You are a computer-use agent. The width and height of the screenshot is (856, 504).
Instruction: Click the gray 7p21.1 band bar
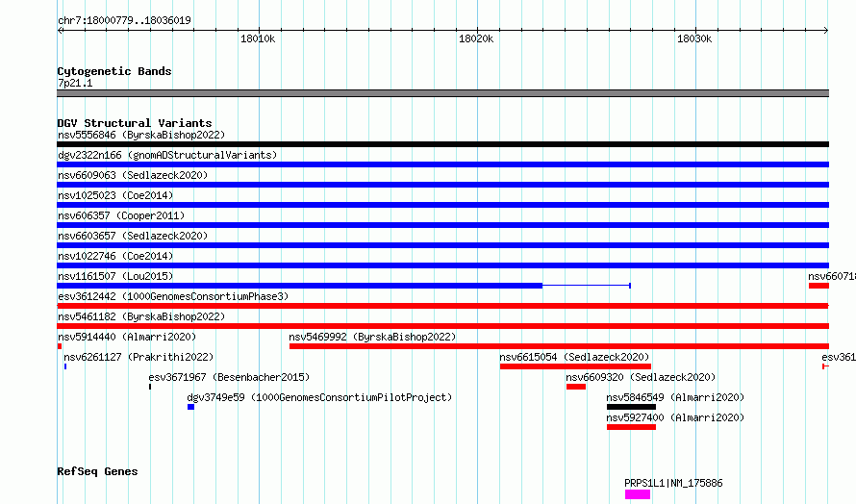442,93
